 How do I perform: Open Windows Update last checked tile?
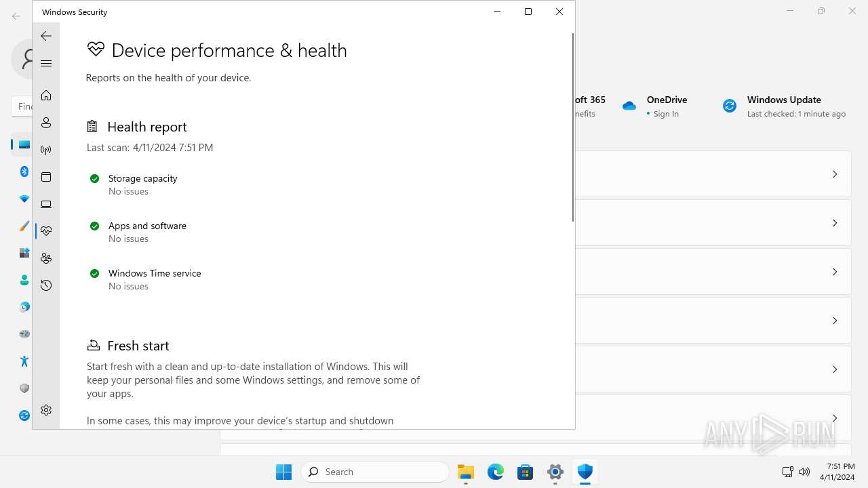pyautogui.click(x=785, y=106)
